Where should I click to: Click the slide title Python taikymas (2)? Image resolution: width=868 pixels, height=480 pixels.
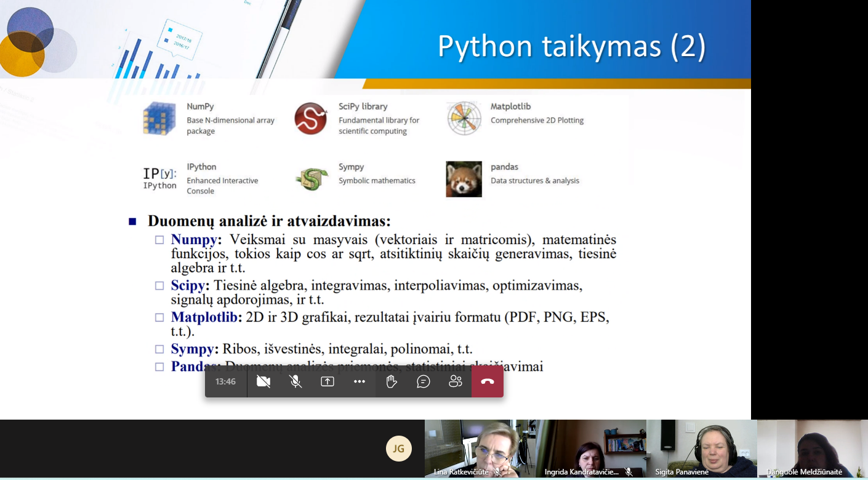point(572,47)
